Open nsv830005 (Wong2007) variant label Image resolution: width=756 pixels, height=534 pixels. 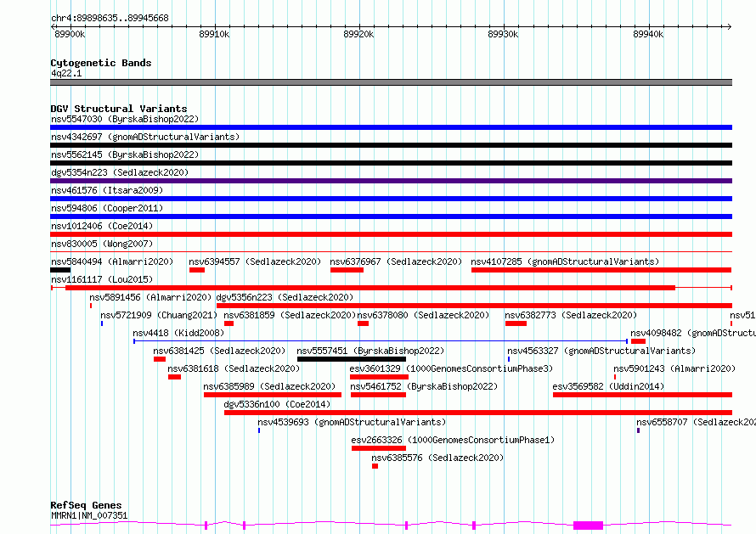102,244
